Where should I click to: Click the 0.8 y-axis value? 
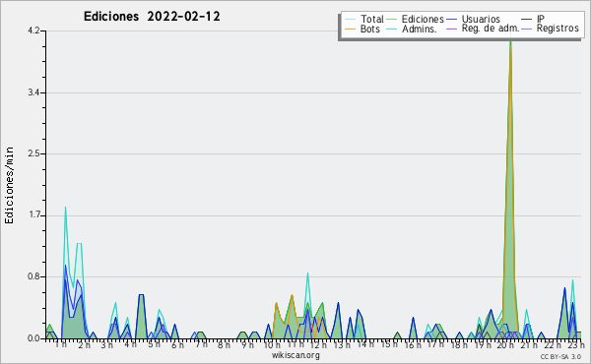point(33,277)
